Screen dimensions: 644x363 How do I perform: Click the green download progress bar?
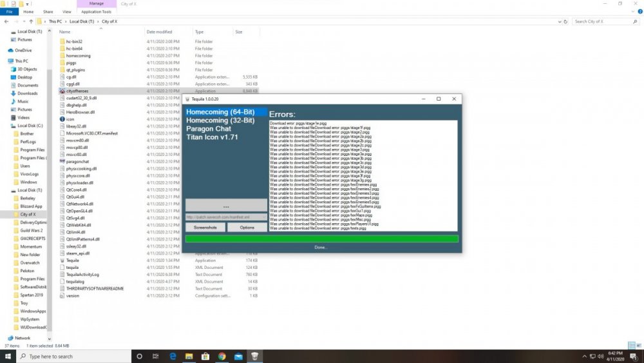(321, 239)
